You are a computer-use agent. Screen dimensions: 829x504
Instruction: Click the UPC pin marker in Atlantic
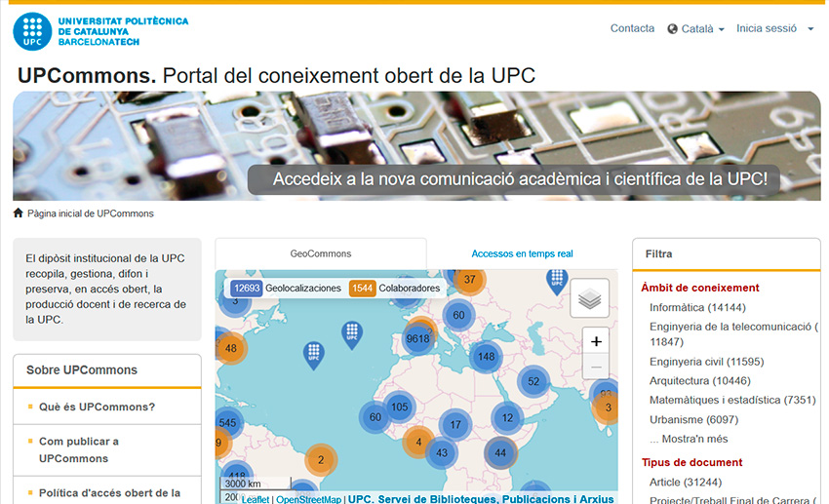click(x=313, y=355)
